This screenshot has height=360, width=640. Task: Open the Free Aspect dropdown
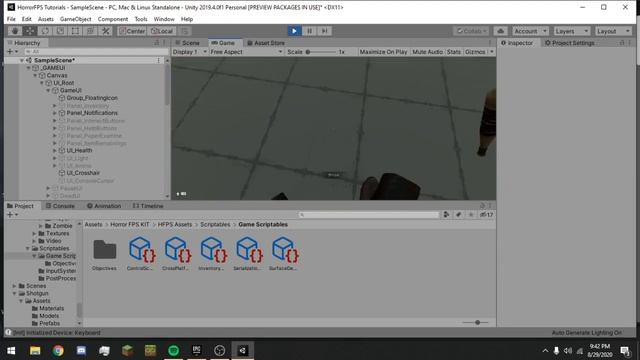(246, 52)
